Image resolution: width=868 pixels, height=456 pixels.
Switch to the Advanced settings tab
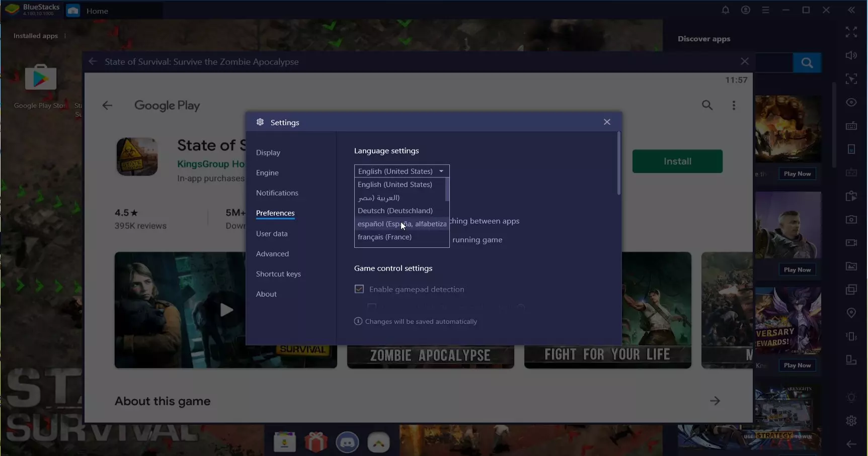pyautogui.click(x=272, y=254)
